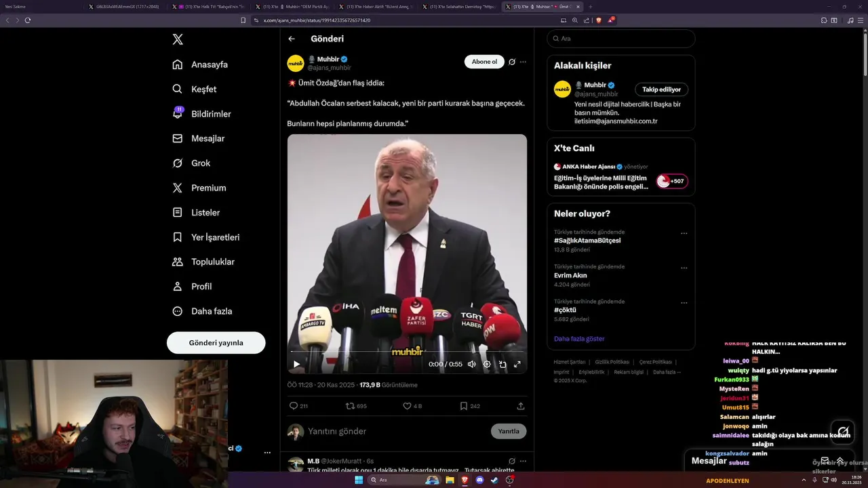Open Bildirimler notifications
The height and width of the screenshot is (488, 868).
[x=202, y=114]
